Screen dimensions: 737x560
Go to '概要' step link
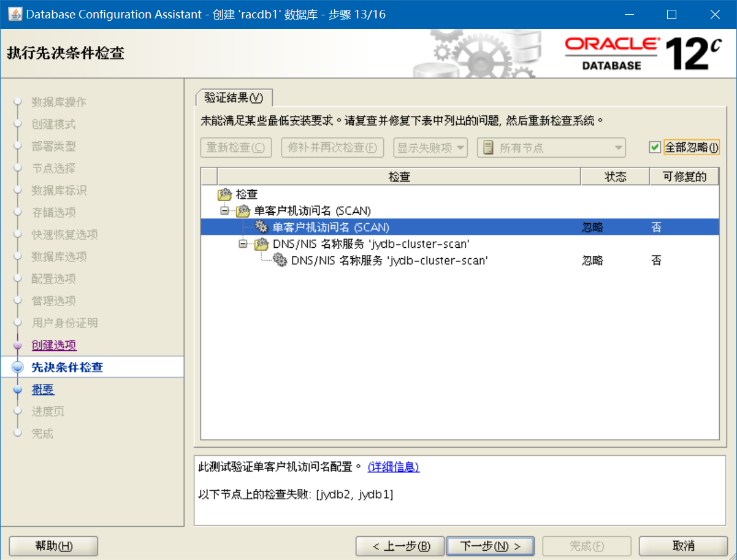click(43, 389)
